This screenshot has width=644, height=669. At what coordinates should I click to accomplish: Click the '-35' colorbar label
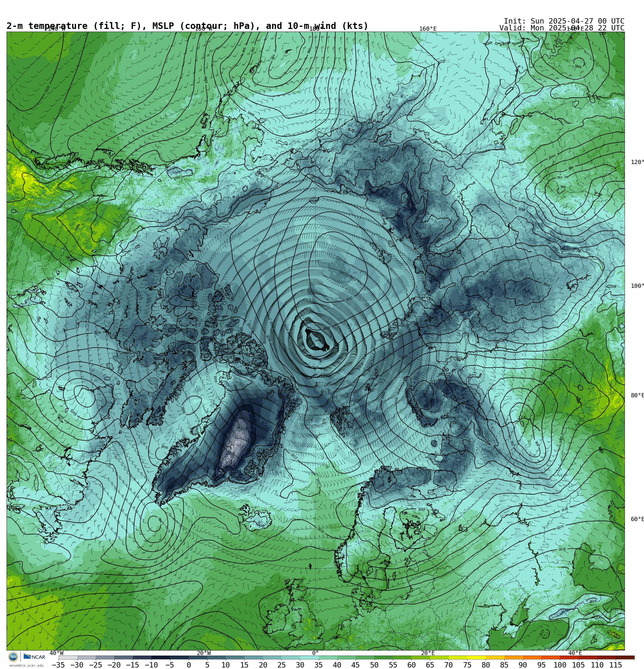coord(58,665)
